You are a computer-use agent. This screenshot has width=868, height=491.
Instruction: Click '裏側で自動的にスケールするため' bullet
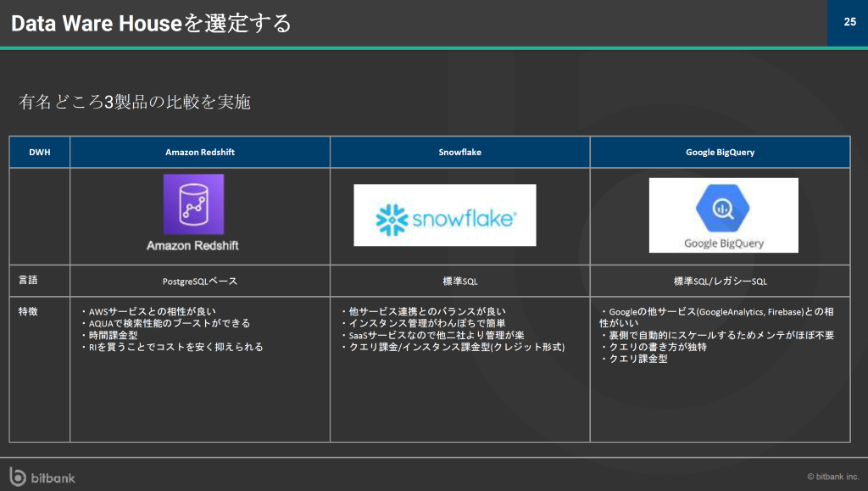(717, 335)
